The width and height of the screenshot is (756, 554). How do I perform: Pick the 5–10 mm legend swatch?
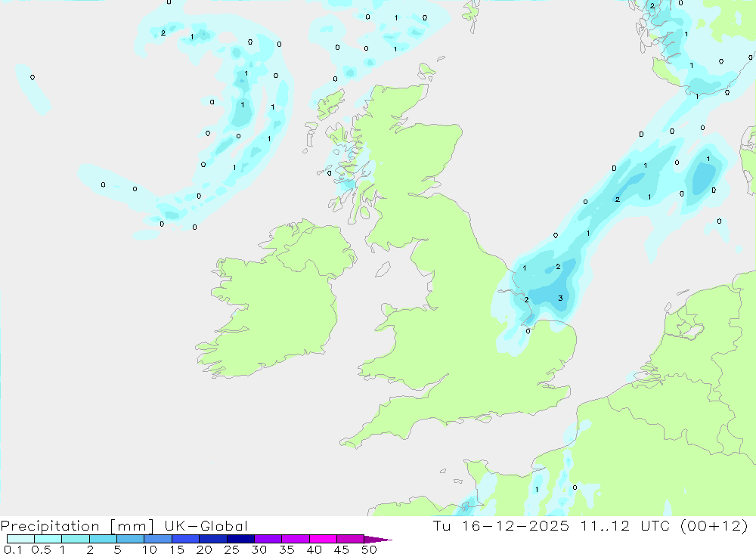pyautogui.click(x=131, y=539)
